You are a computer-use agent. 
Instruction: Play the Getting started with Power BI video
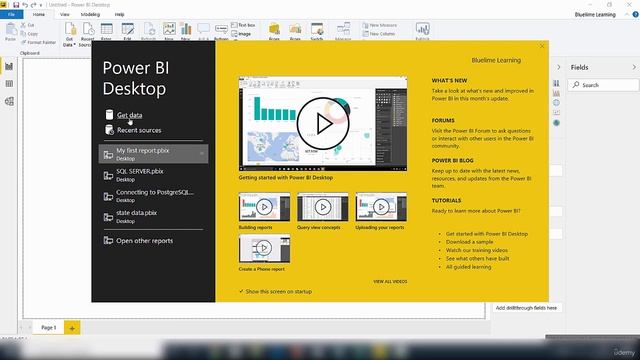[323, 124]
